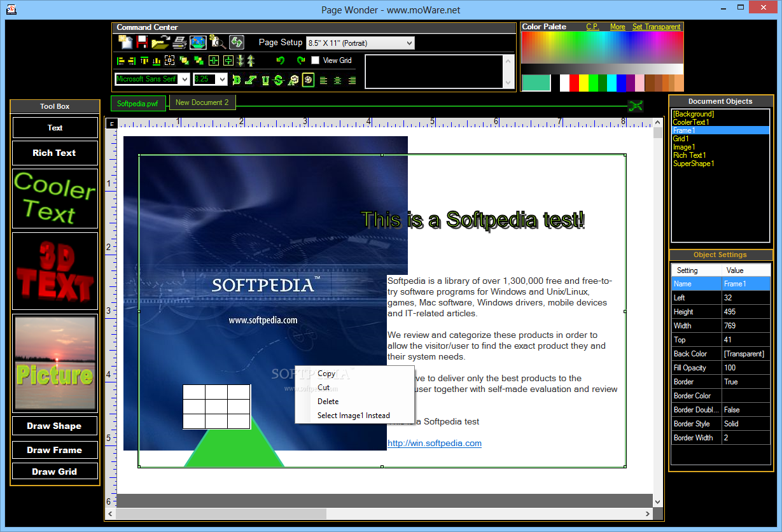
Task: Click the green refresh arrows icon
Action: pyautogui.click(x=237, y=43)
